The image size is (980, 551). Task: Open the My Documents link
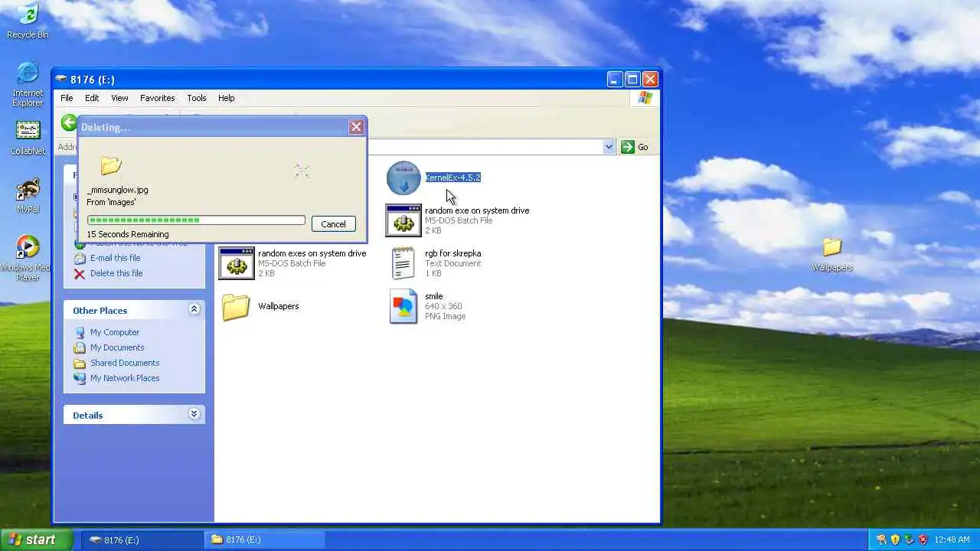(x=117, y=347)
